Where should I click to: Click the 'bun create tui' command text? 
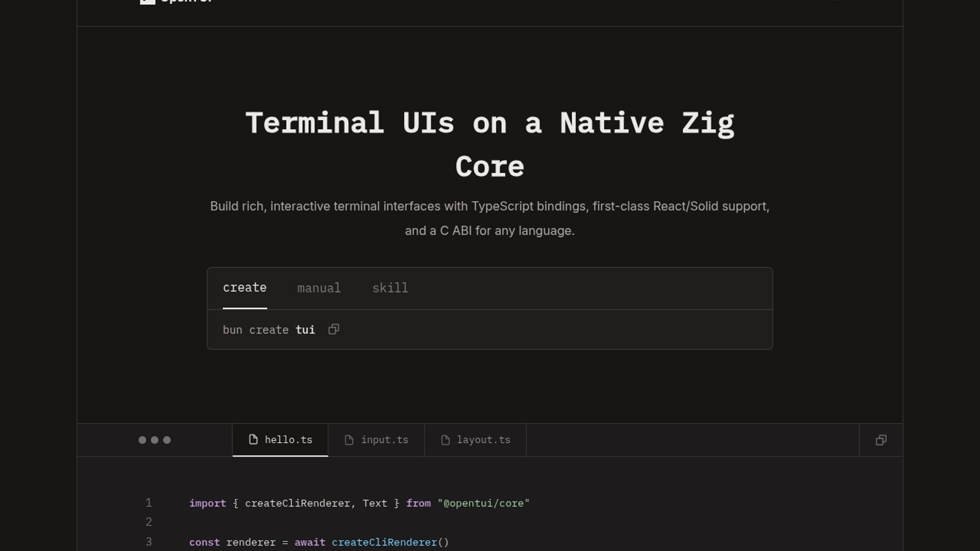(x=268, y=330)
